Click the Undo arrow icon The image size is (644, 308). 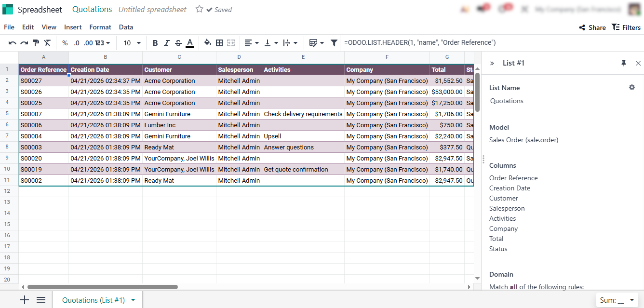click(x=13, y=43)
